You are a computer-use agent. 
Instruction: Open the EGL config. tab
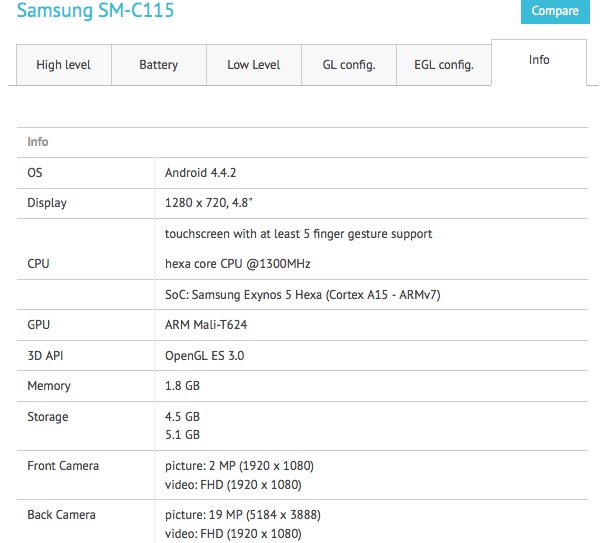pos(443,65)
